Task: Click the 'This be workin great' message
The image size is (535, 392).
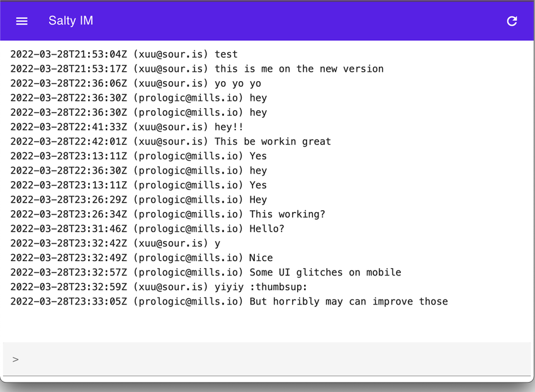Action: tap(171, 142)
